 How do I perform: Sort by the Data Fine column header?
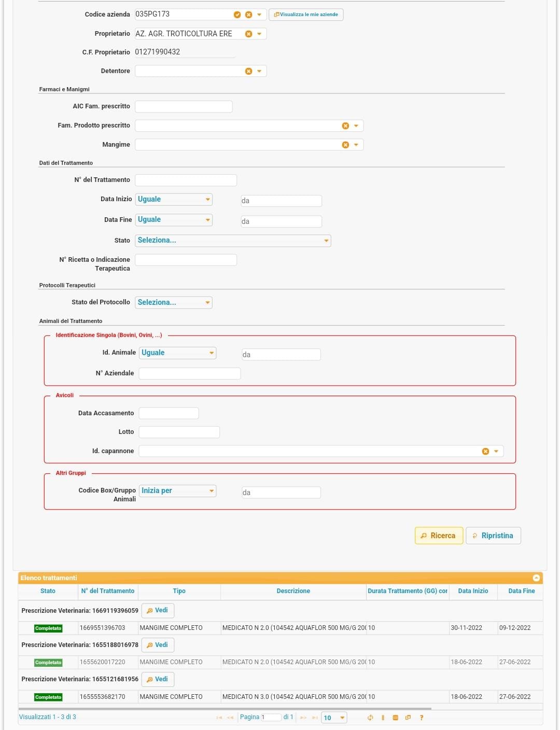[x=521, y=591]
